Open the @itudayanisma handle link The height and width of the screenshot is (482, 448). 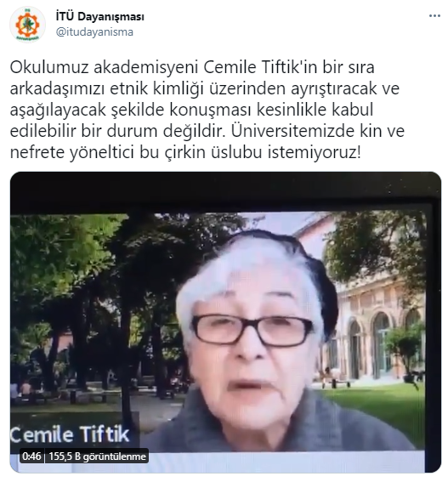tap(94, 32)
